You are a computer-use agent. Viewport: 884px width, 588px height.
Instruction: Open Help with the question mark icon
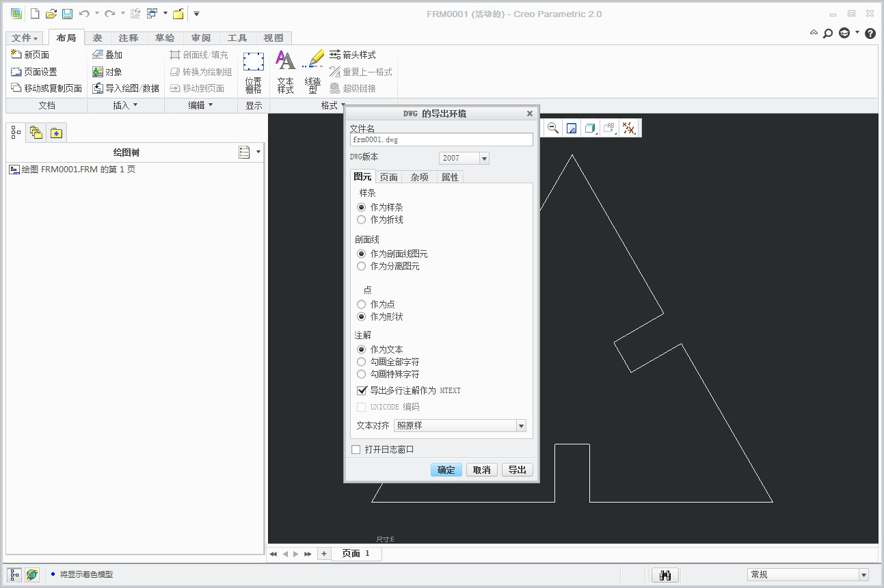pos(870,33)
